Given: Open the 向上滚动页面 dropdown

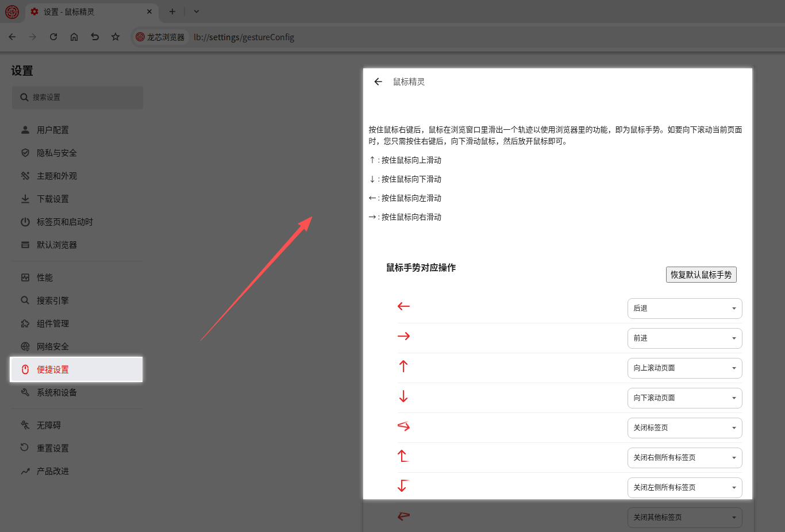Looking at the screenshot, I should [684, 368].
